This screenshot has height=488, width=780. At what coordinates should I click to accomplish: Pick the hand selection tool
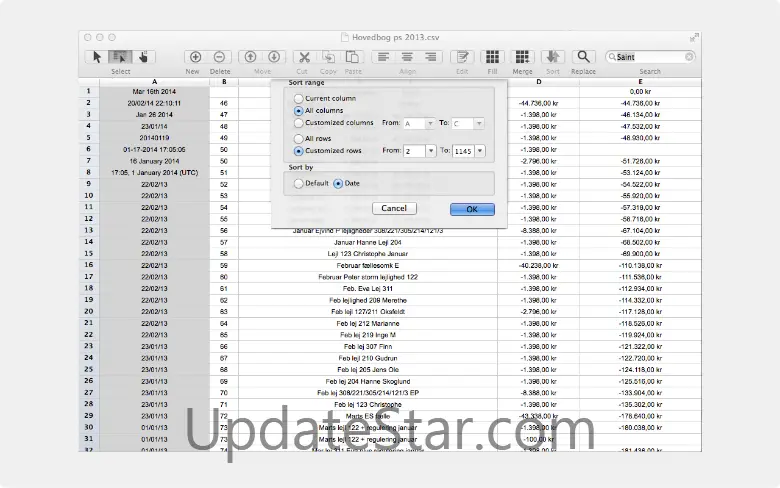(143, 57)
